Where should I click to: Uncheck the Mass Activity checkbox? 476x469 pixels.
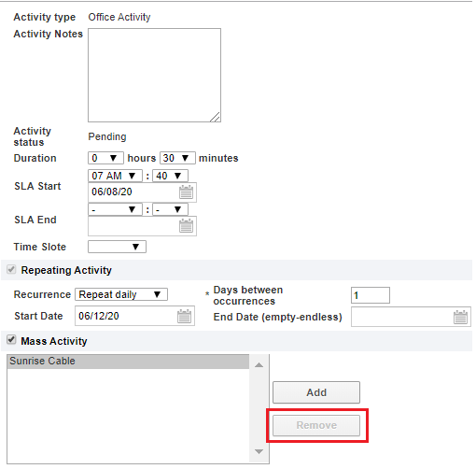(11, 340)
